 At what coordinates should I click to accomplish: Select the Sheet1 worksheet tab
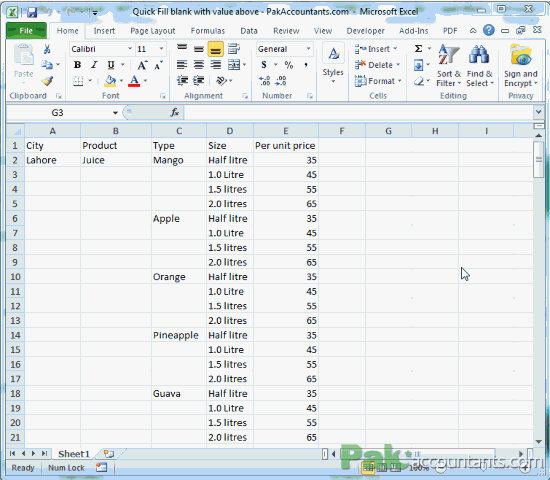click(74, 454)
